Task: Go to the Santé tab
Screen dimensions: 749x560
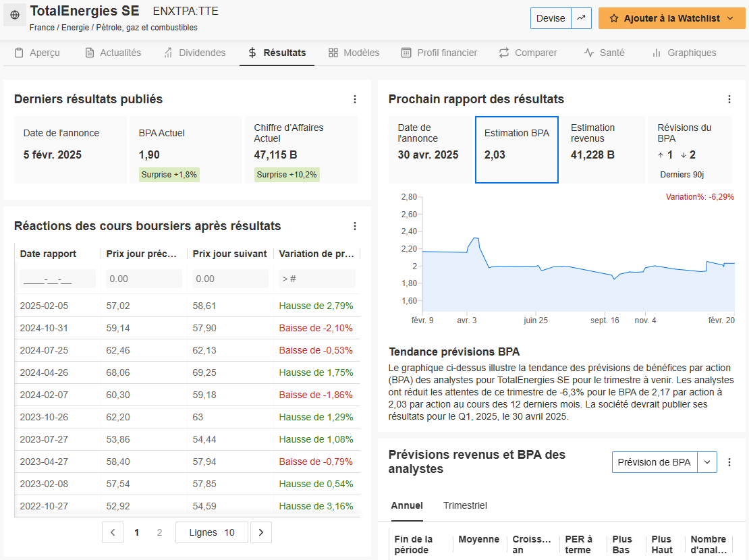Action: click(605, 53)
